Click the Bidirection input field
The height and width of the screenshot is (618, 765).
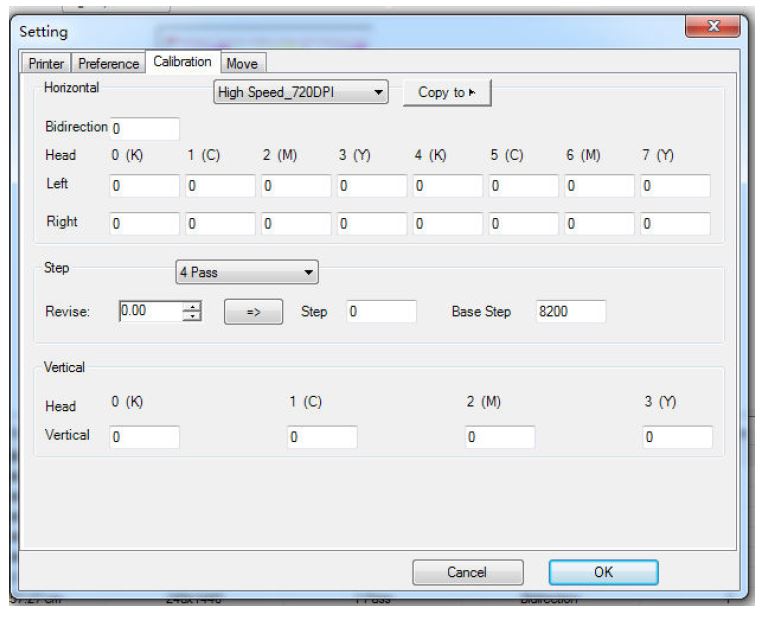[x=144, y=129]
